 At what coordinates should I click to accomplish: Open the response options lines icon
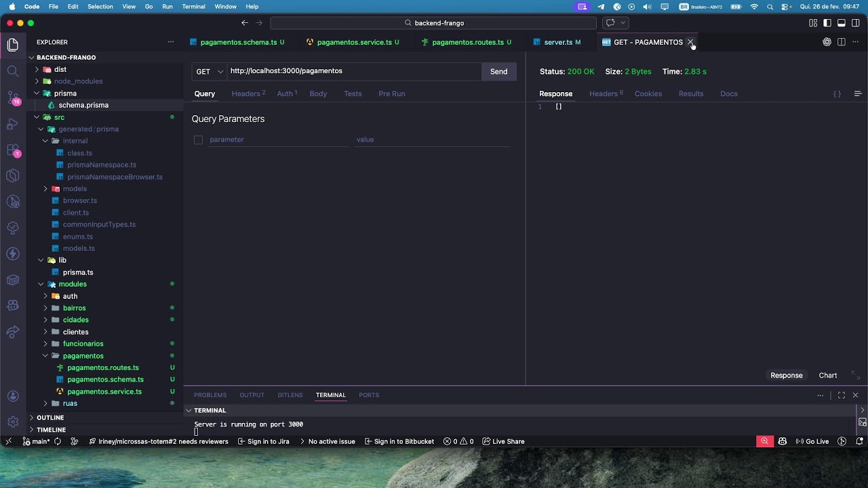[x=858, y=94]
